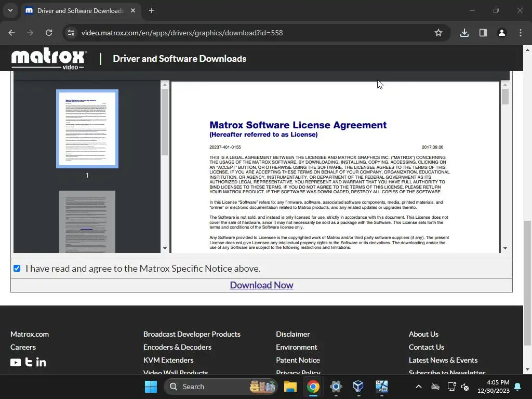Click the PDF document scrollbar thumb
Viewport: 532px width, 399px height.
tap(505, 97)
